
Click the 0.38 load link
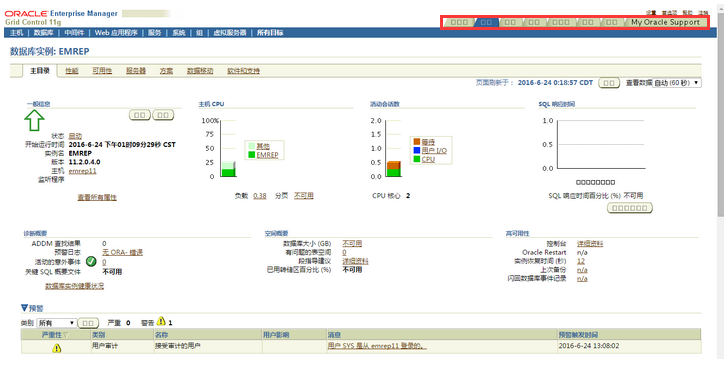point(260,196)
